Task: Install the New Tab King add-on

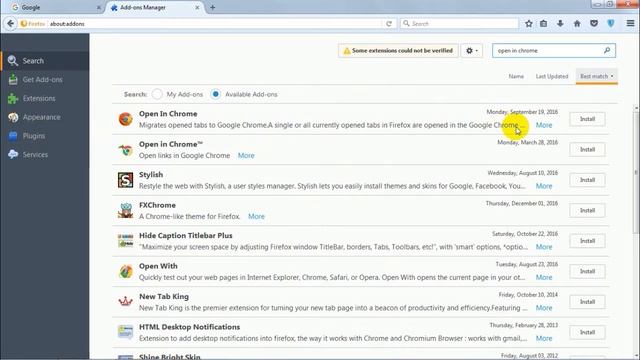Action: (x=587, y=302)
